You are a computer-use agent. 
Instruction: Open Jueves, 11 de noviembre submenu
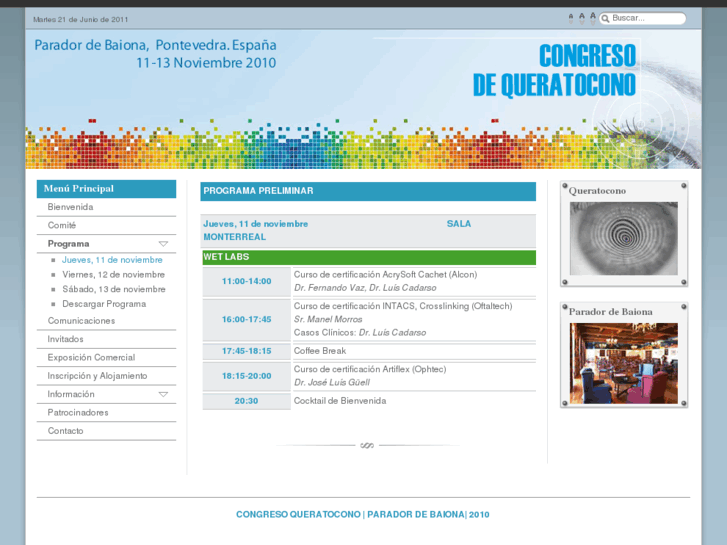pyautogui.click(x=112, y=260)
